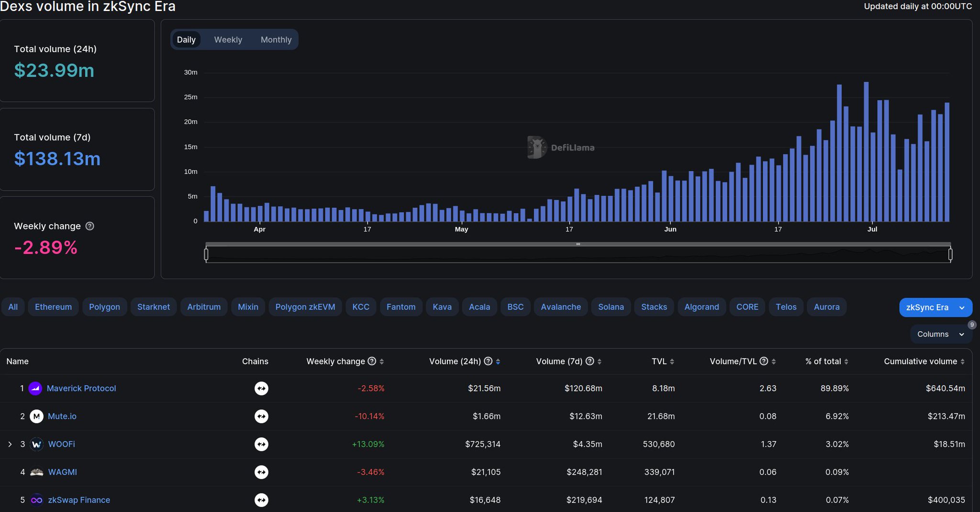Viewport: 980px width, 512px height.
Task: Switch to the Monthly chart tab
Action: click(x=276, y=39)
